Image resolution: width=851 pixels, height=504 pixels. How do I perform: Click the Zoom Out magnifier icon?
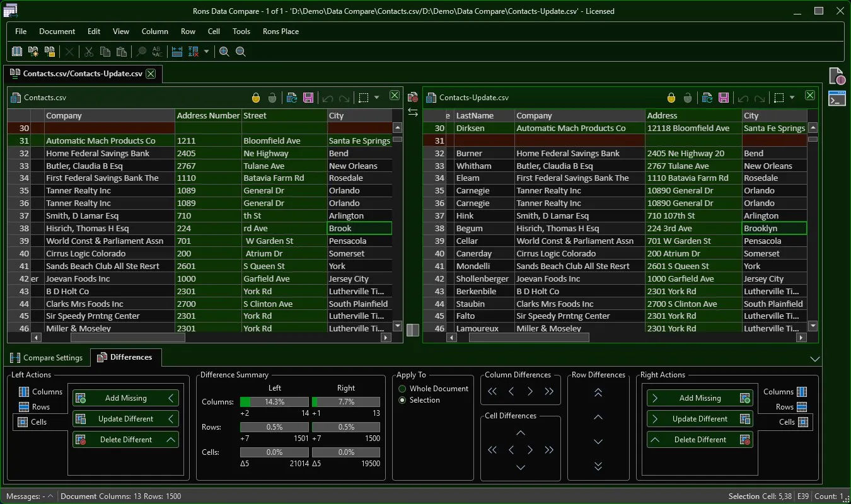pyautogui.click(x=240, y=52)
